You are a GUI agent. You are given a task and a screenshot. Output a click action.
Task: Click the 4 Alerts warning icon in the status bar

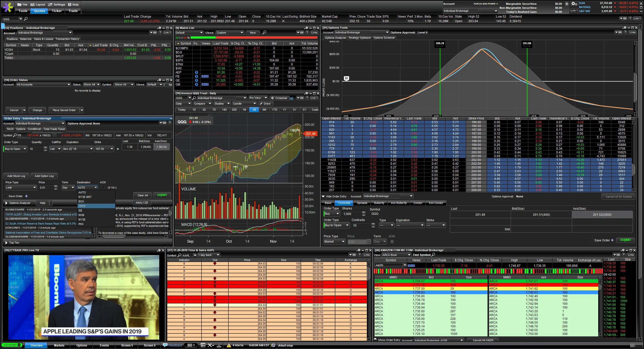point(229,345)
